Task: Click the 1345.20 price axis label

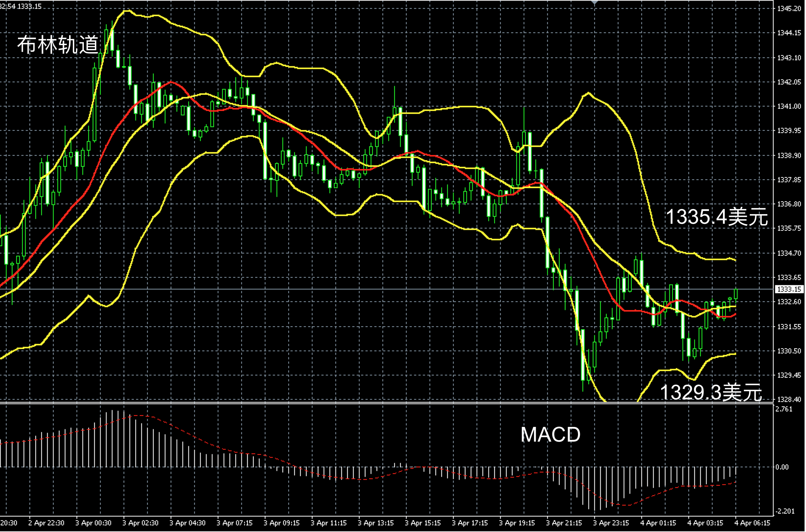Action: point(789,9)
